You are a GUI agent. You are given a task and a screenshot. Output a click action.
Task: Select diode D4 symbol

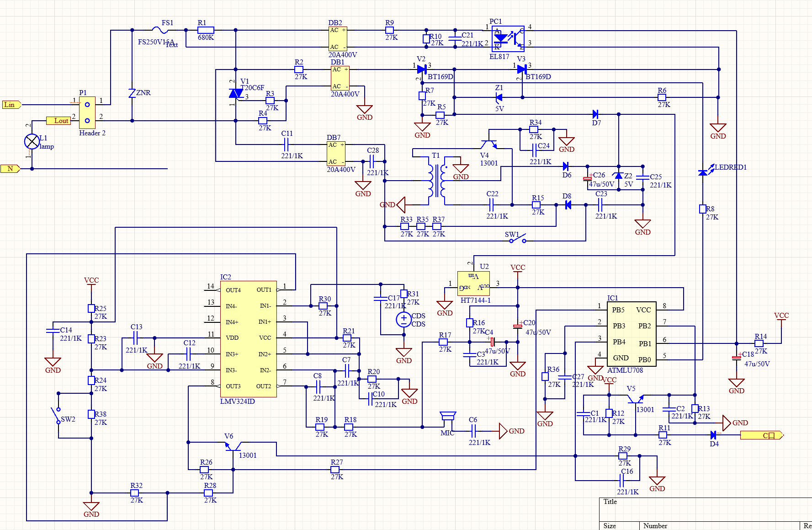[713, 435]
